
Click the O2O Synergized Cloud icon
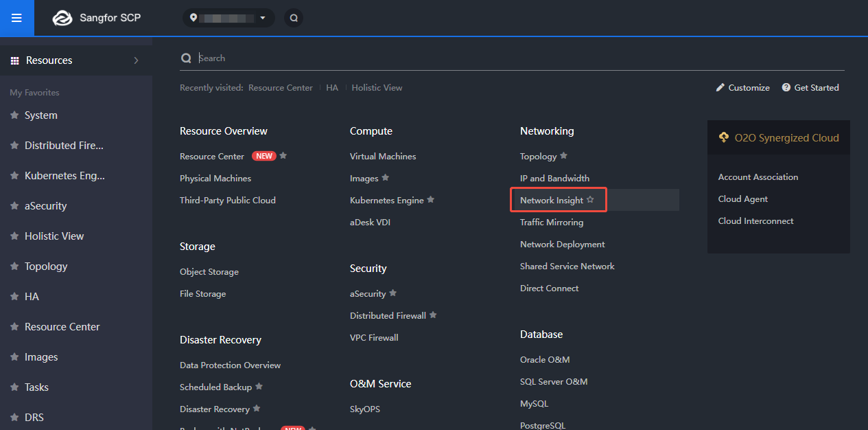(724, 137)
